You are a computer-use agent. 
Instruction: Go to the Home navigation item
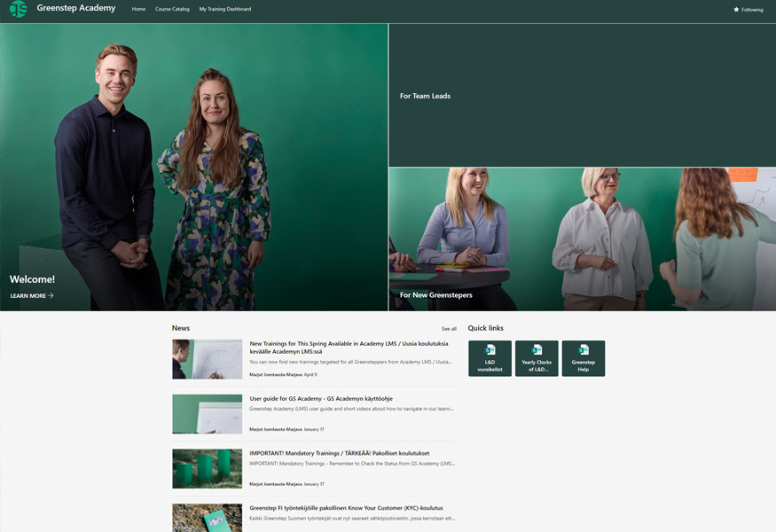pyautogui.click(x=138, y=9)
